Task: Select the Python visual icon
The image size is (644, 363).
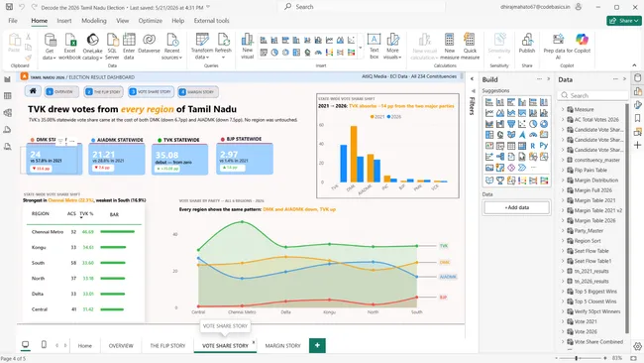Action: click(x=544, y=146)
